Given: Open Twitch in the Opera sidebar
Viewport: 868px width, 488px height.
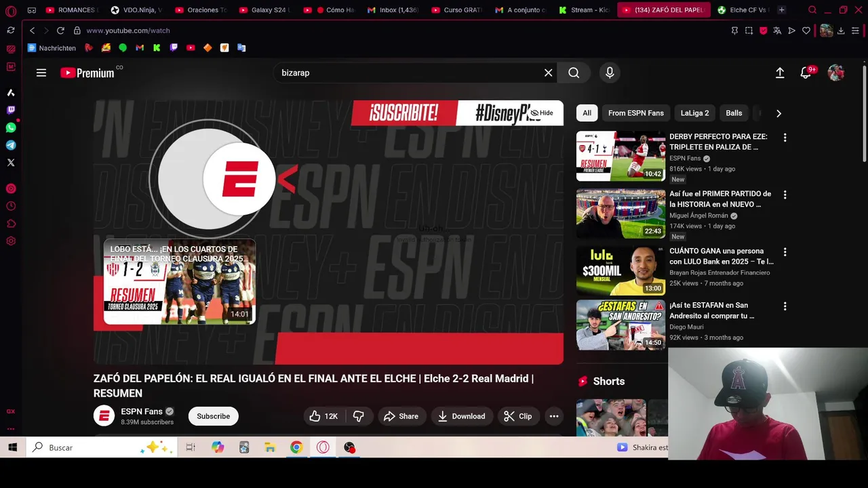Looking at the screenshot, I should (x=11, y=110).
